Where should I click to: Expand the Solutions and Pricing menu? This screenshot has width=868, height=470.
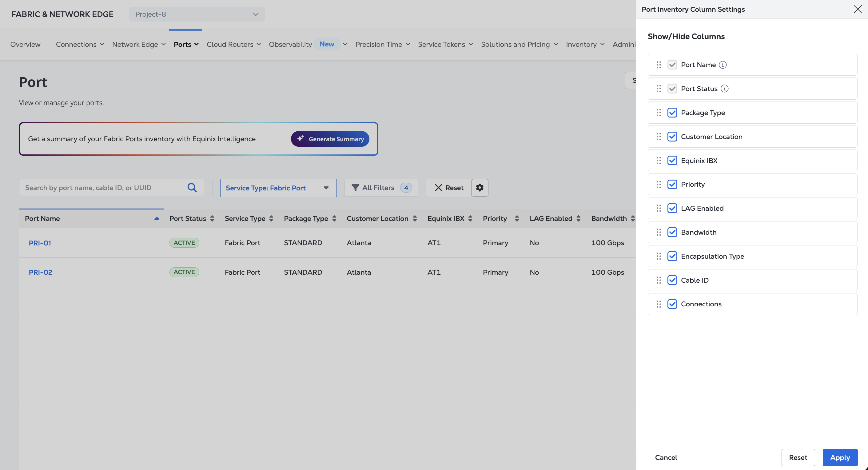(x=520, y=44)
